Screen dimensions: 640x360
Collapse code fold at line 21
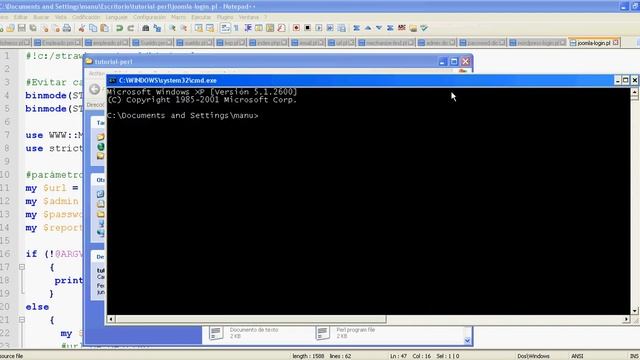click(22, 320)
